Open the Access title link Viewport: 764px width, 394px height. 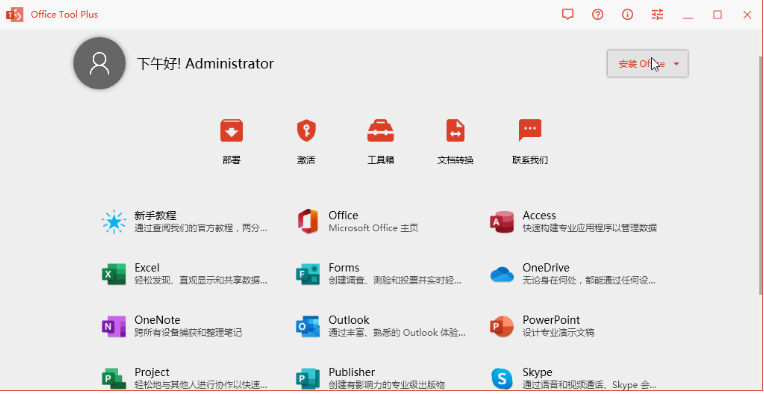click(539, 215)
